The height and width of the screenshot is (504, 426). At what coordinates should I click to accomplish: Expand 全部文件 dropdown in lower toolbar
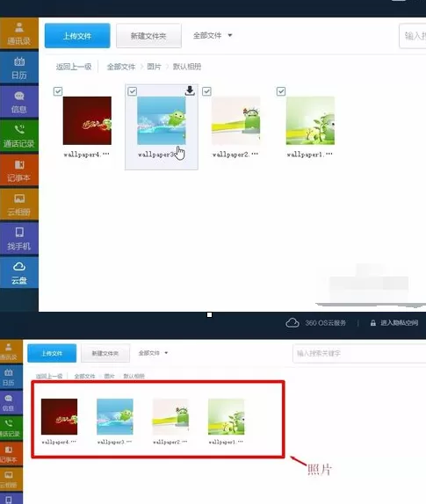(x=153, y=353)
